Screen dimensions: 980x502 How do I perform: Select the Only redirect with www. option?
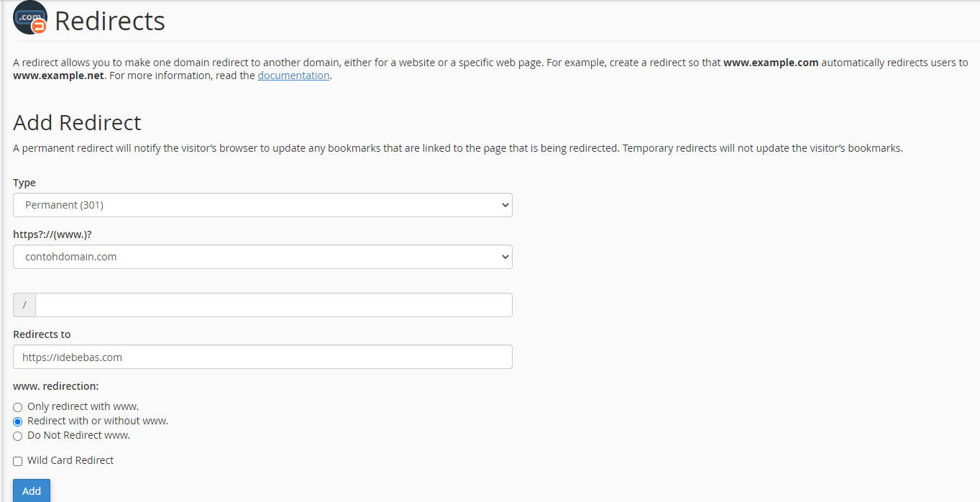click(x=17, y=406)
